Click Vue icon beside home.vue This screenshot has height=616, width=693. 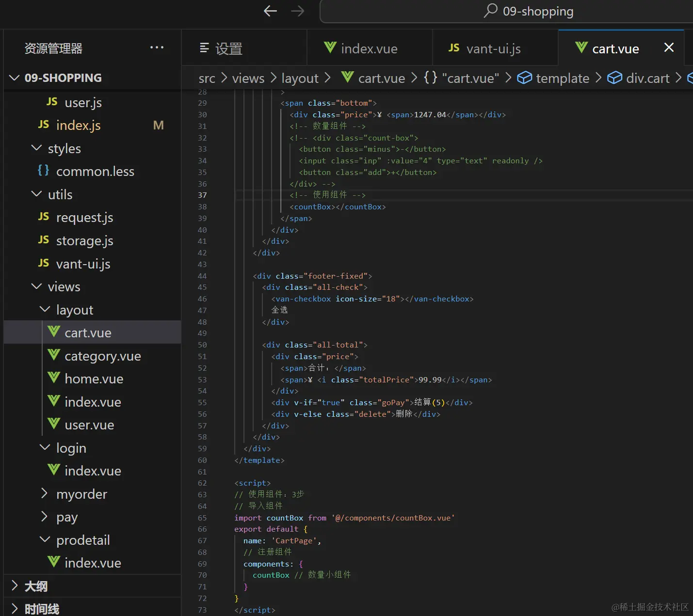pyautogui.click(x=54, y=378)
